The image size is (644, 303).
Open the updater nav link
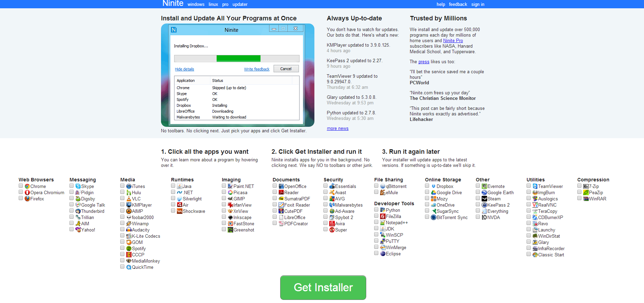pos(240,4)
